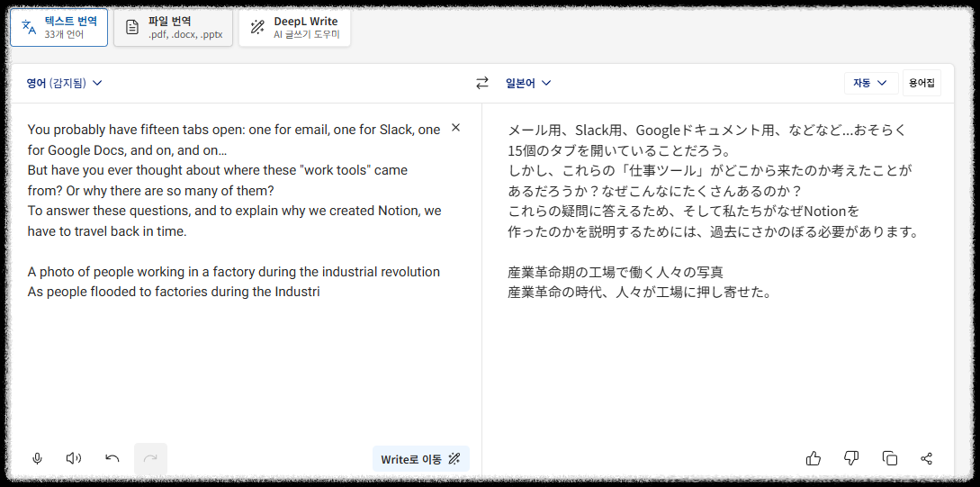Screen dimensions: 980x487
Task: Give thumbs up to translation
Action: click(814, 458)
